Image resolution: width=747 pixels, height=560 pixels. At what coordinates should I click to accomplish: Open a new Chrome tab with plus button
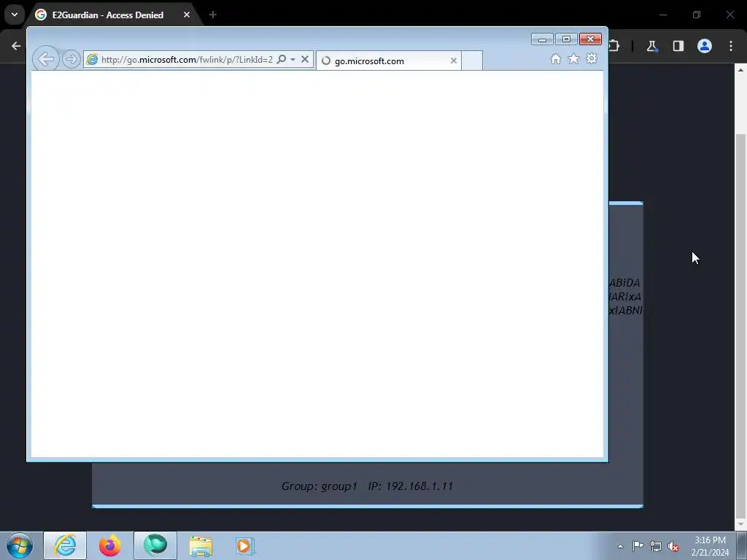pos(213,15)
